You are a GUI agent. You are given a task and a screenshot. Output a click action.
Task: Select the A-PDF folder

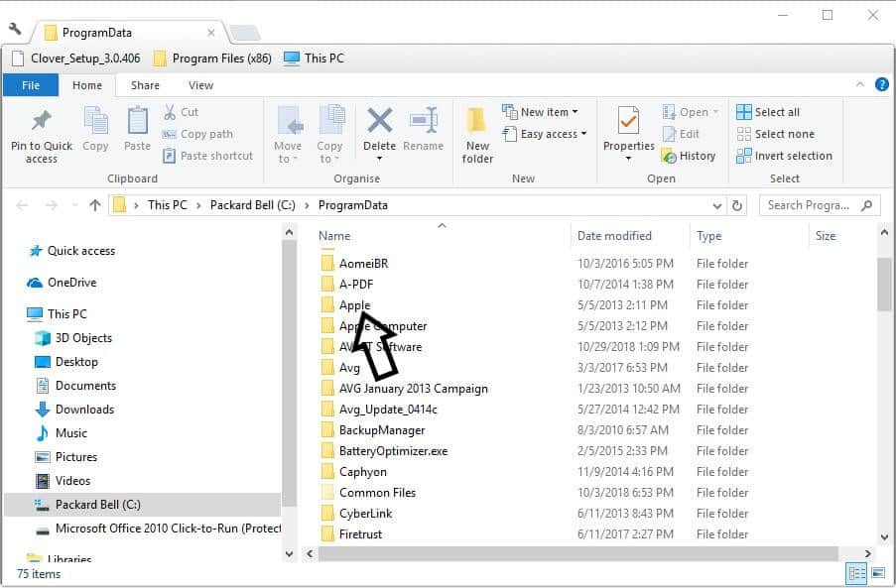pos(347,285)
